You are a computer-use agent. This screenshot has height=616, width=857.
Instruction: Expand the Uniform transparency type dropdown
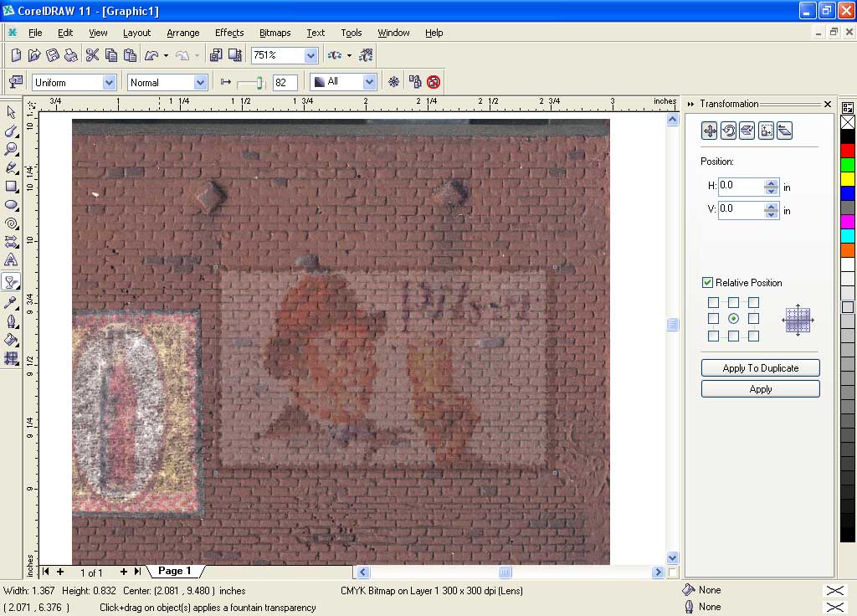pos(109,82)
